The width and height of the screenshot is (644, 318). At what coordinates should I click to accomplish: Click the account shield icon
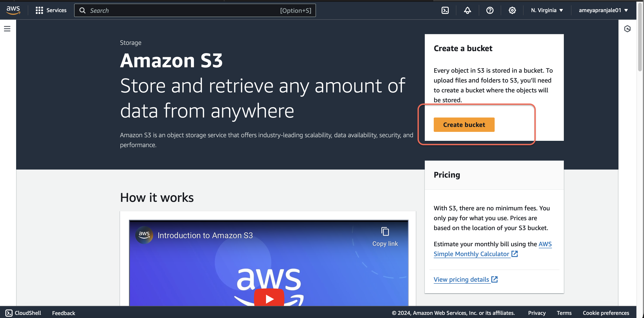(x=627, y=28)
